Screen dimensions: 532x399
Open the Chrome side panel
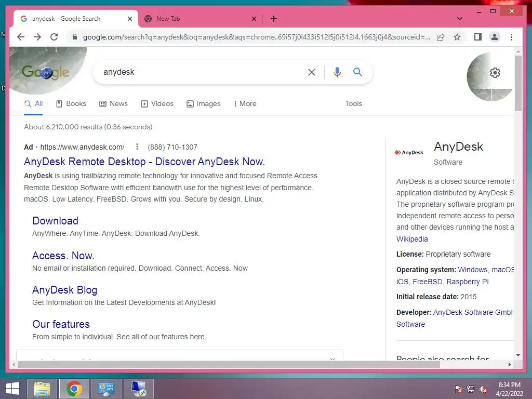pos(478,37)
